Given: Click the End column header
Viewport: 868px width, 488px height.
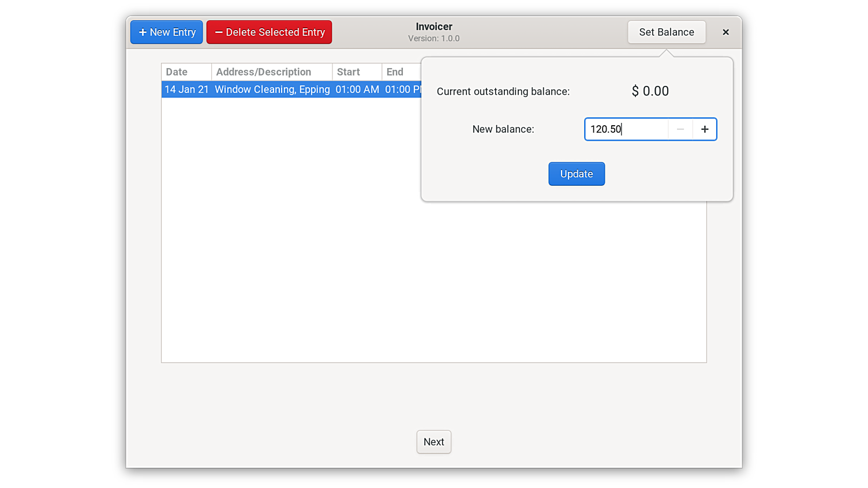Looking at the screenshot, I should (401, 72).
